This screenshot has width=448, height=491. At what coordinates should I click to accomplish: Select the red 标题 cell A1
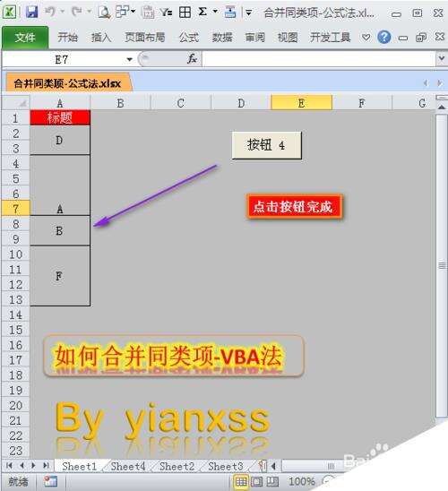pyautogui.click(x=60, y=117)
